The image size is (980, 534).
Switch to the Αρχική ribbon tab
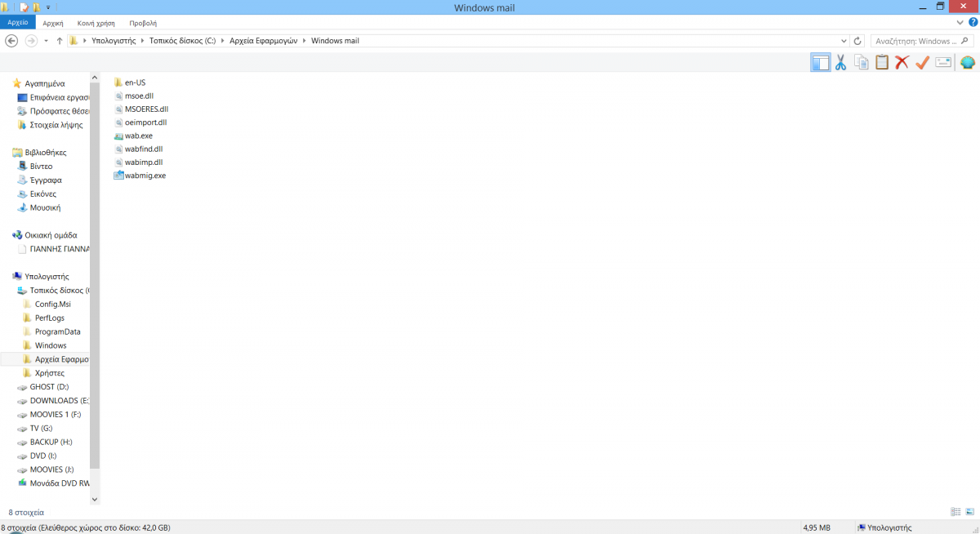tap(53, 24)
